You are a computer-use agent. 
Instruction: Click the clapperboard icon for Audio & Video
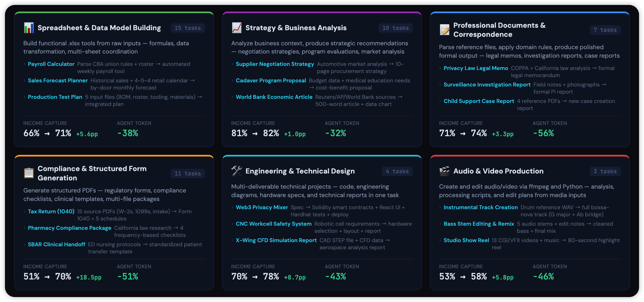pos(444,171)
